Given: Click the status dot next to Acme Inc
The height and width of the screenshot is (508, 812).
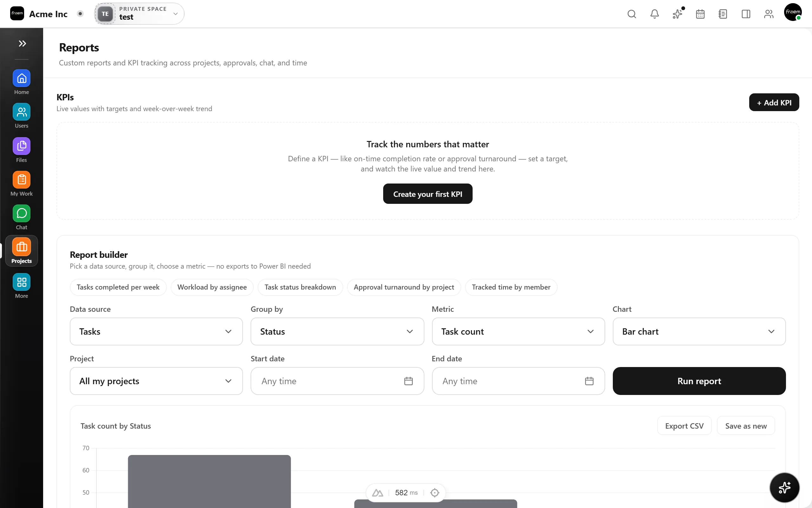Looking at the screenshot, I should click(x=80, y=14).
